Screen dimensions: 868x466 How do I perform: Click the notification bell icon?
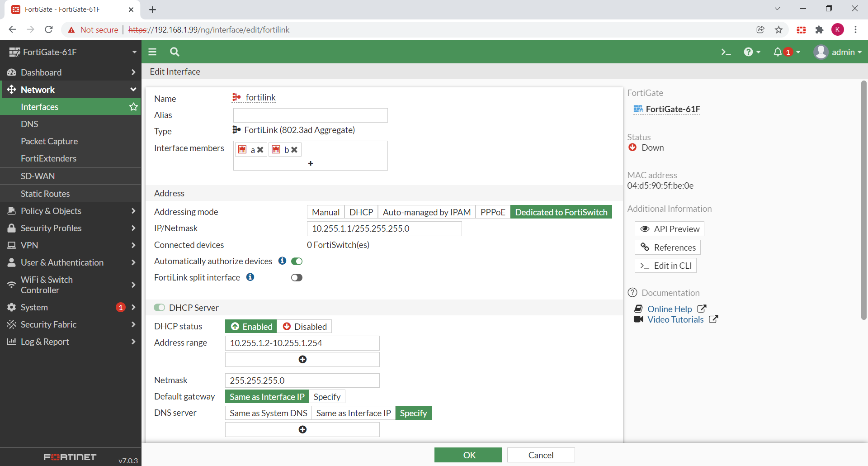pos(779,52)
